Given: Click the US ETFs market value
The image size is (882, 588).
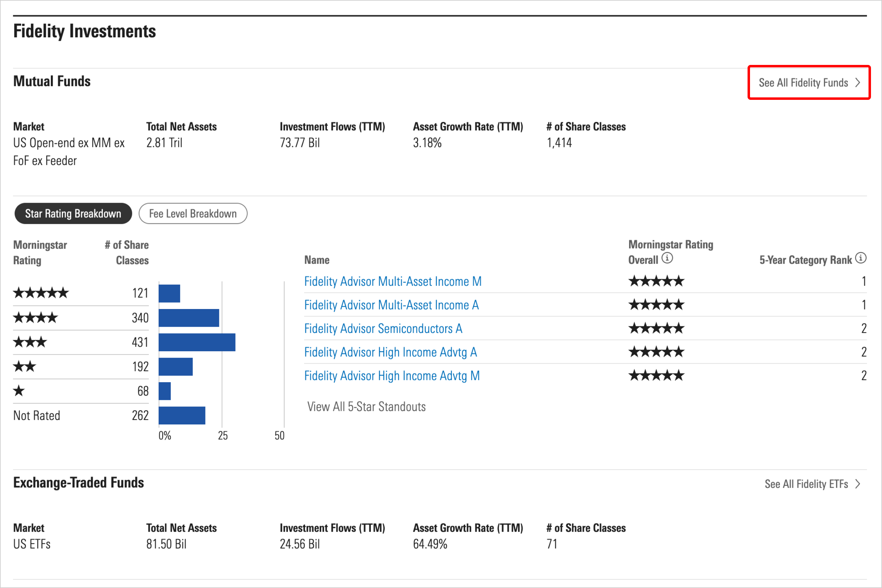Looking at the screenshot, I should click(x=32, y=544).
